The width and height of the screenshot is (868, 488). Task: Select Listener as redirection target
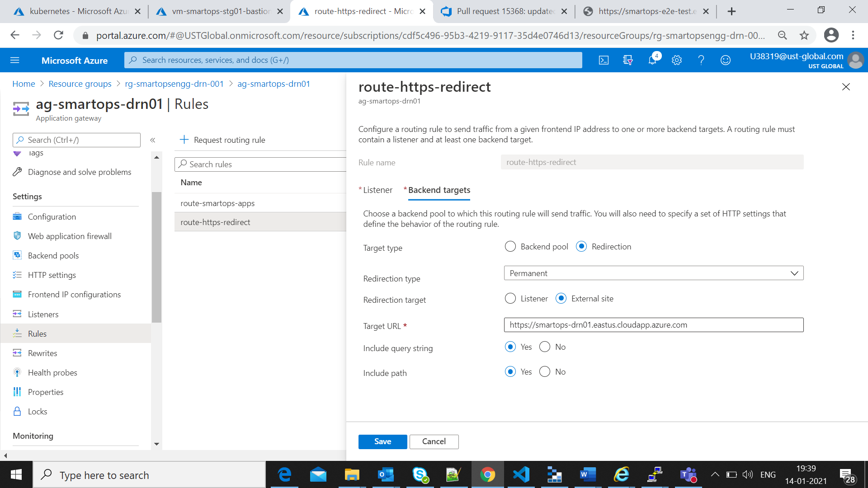click(x=510, y=298)
